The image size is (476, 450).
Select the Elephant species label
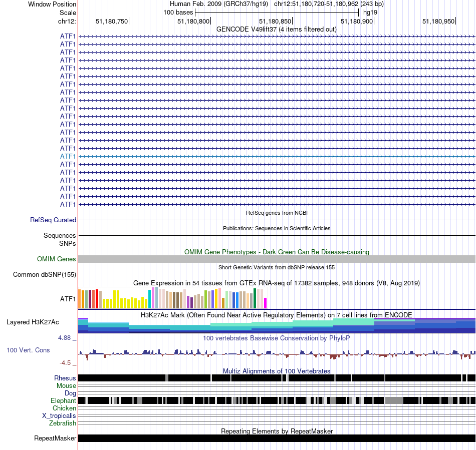tap(63, 400)
